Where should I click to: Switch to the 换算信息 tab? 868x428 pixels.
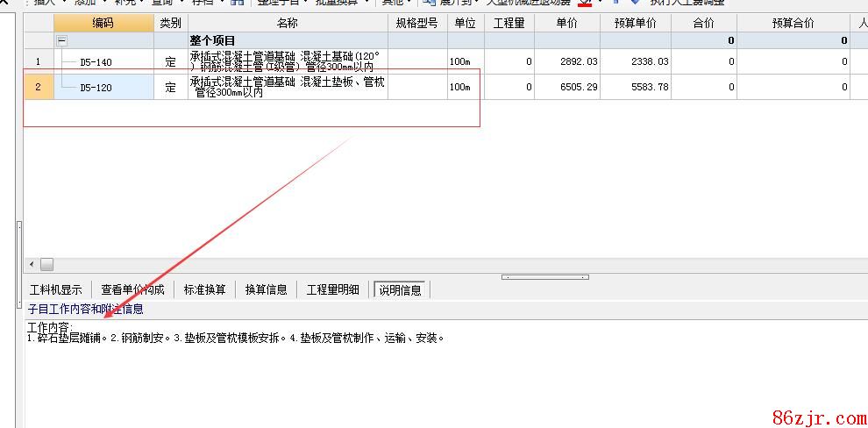266,289
